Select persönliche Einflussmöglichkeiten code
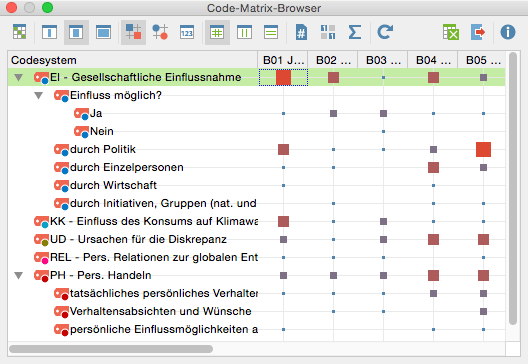The image size is (528, 364). pyautogui.click(x=164, y=329)
